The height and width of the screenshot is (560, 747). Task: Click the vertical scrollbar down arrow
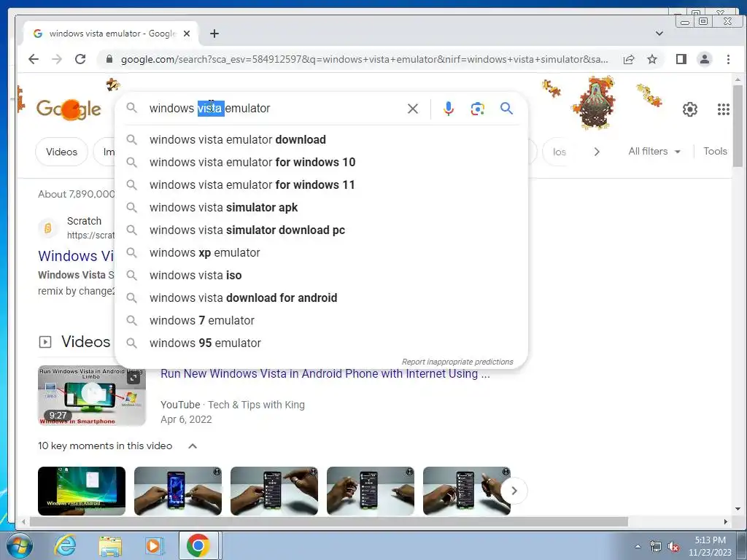tap(738, 508)
